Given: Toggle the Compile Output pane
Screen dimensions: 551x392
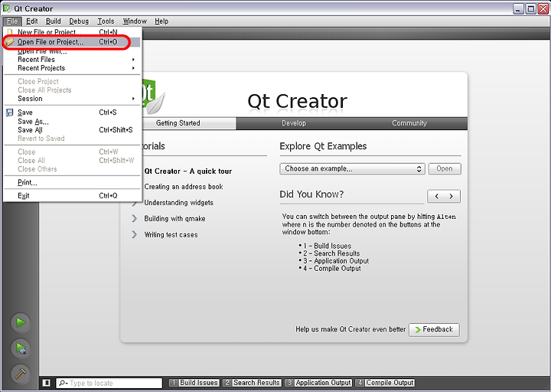Looking at the screenshot, I should (x=385, y=383).
